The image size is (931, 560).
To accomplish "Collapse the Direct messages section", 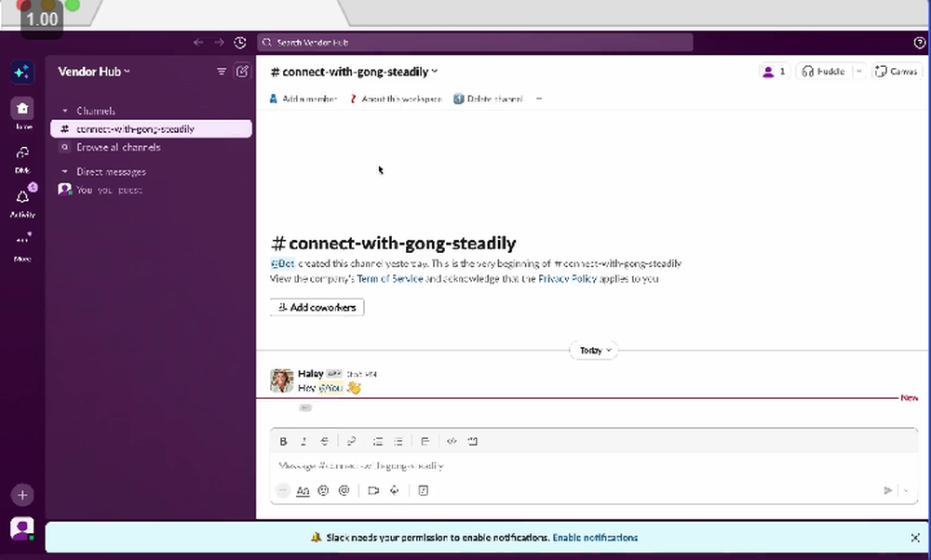I will [x=65, y=171].
